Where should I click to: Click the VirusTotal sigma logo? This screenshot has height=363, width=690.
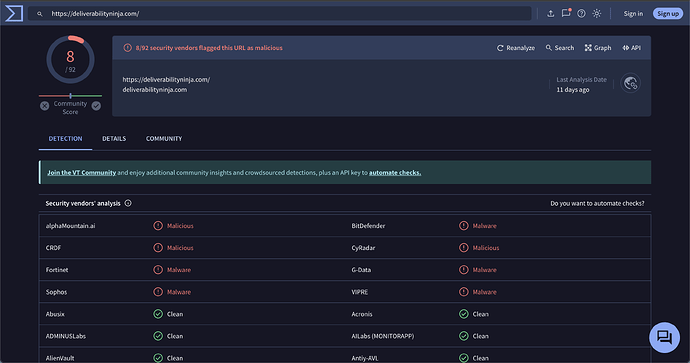point(14,13)
